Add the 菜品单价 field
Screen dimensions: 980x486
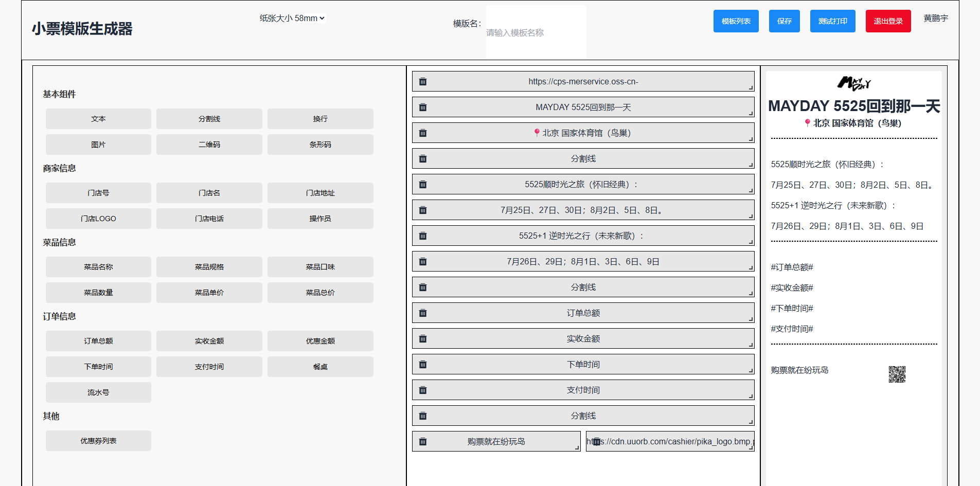point(209,293)
